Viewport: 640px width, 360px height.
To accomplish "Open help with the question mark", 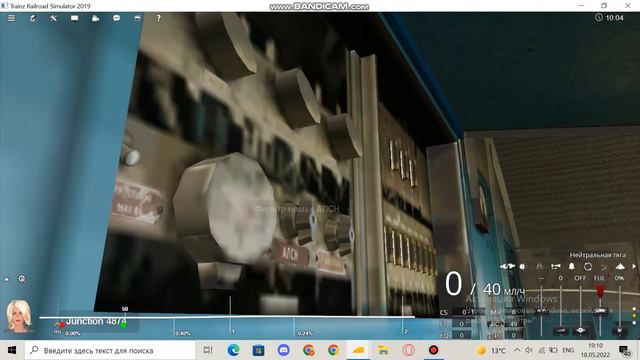I will pos(158,18).
